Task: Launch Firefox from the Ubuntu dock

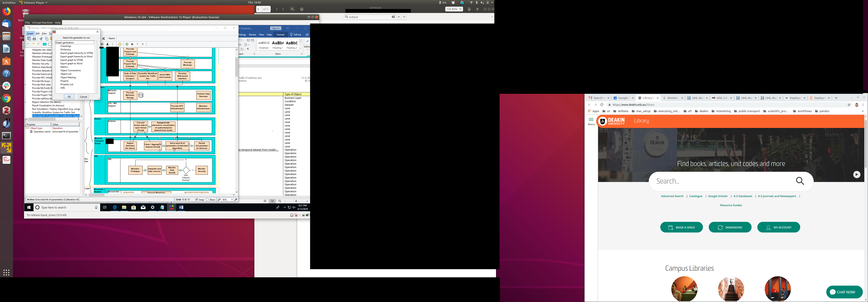Action: click(x=6, y=12)
